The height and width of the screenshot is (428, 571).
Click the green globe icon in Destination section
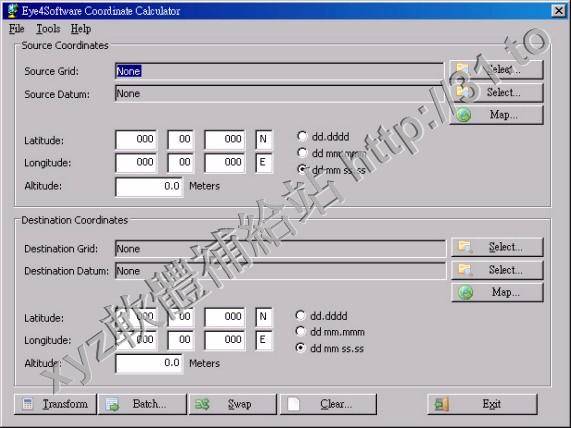tap(465, 292)
